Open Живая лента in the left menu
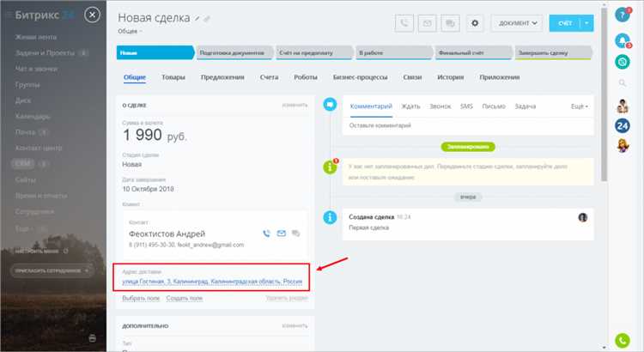644x352 pixels. (x=36, y=37)
